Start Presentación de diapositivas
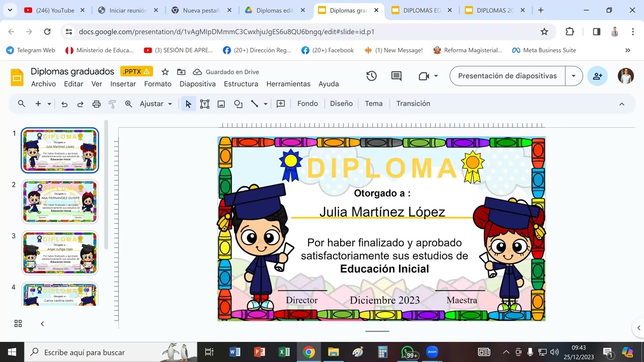 click(507, 76)
